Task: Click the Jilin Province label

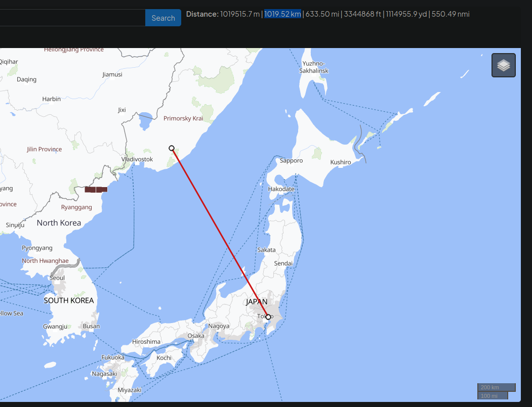Action: [45, 149]
